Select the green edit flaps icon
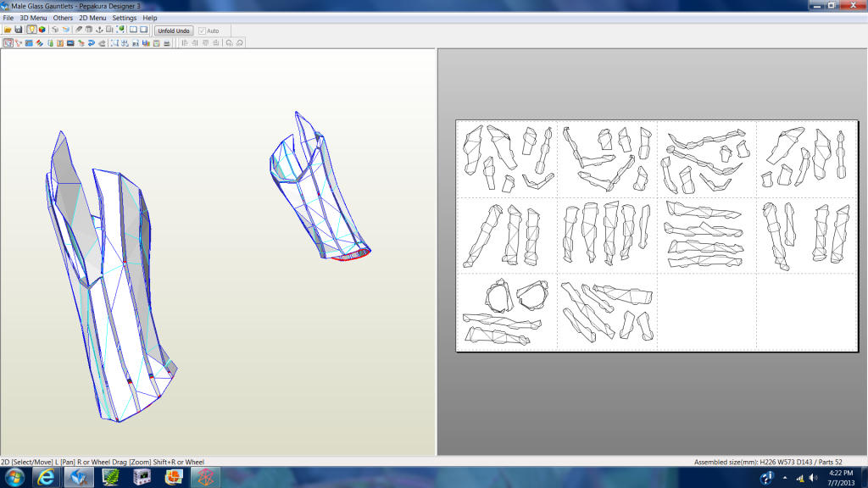868x488 pixels. (x=50, y=42)
